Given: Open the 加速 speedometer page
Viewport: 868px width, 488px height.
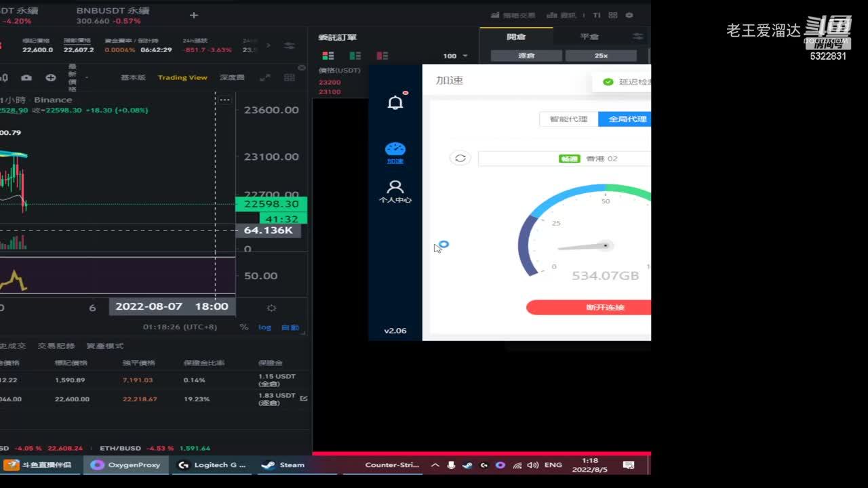Looking at the screenshot, I should 395,152.
